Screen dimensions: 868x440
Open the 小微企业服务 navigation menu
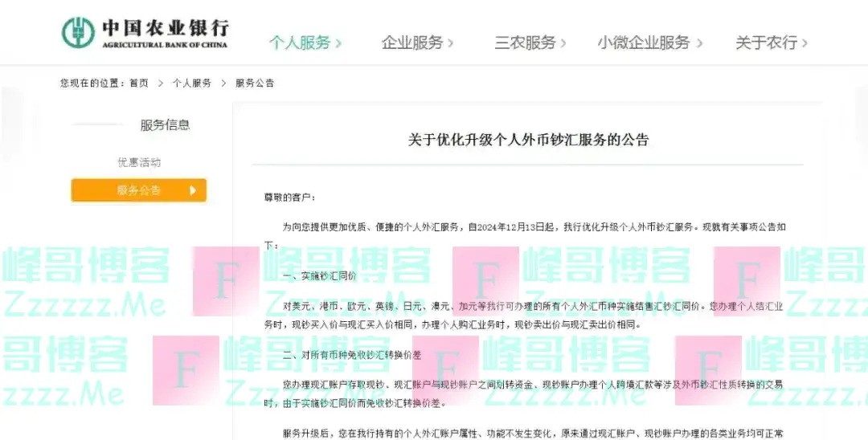(x=649, y=43)
